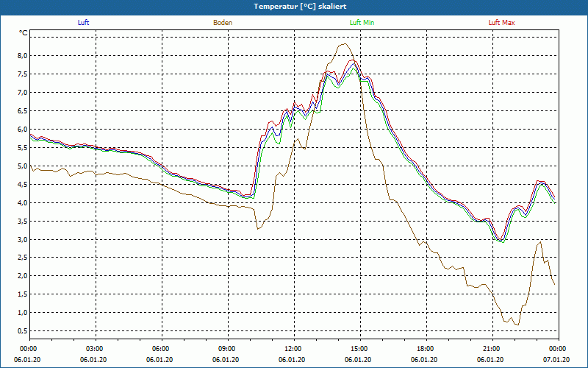Click the 7,0 y-axis value
Viewport: 588px width, 368px height.
(23, 93)
